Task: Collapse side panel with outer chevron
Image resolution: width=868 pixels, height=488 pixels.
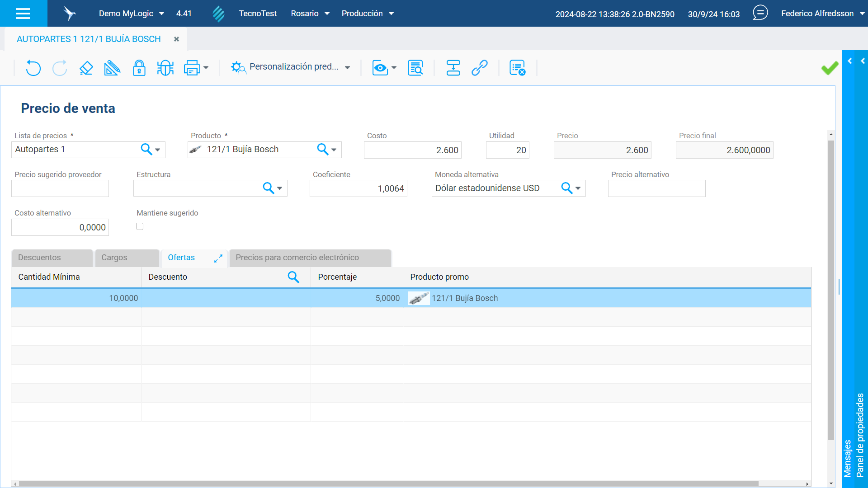Action: pos(863,61)
